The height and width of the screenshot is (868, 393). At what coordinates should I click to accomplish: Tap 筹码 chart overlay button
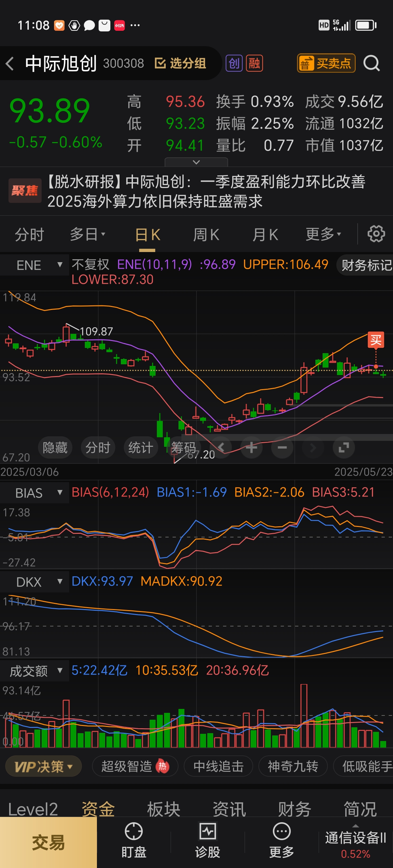pyautogui.click(x=183, y=447)
